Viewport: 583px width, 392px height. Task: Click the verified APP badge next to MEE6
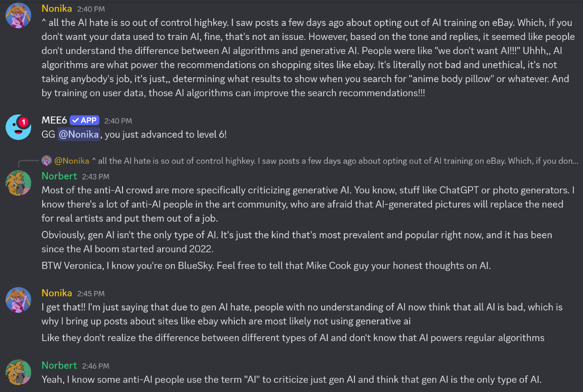pos(85,120)
